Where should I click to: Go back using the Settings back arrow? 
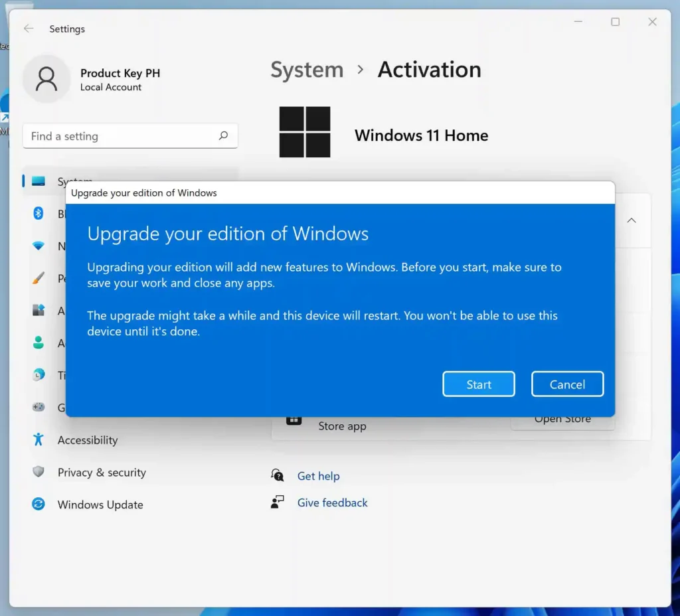pyautogui.click(x=29, y=29)
